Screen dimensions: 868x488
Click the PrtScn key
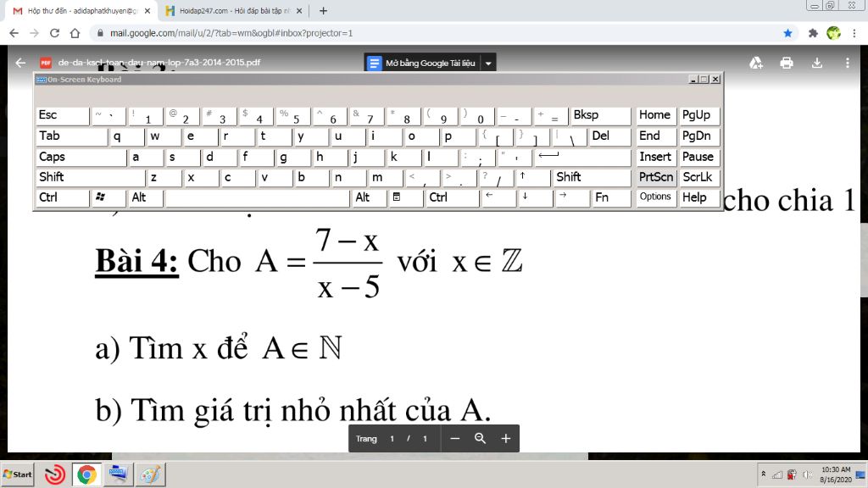point(656,178)
